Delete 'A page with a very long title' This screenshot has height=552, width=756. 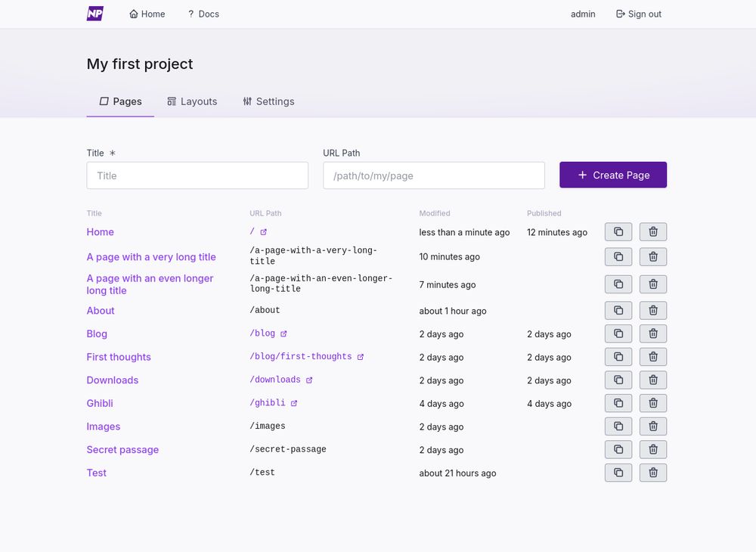coord(653,256)
